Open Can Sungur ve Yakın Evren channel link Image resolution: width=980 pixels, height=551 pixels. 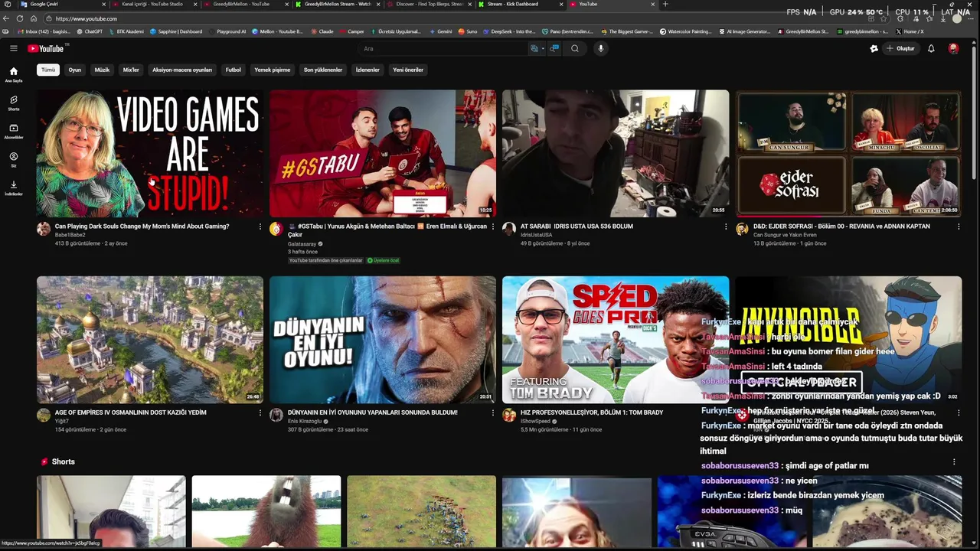click(785, 235)
